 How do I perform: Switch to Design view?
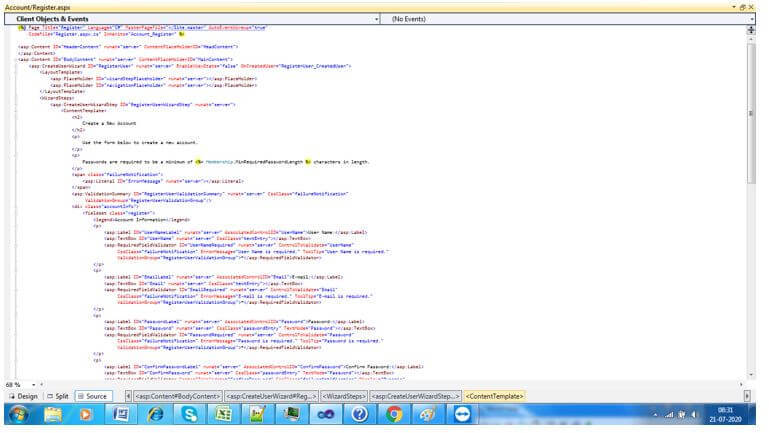[x=22, y=396]
